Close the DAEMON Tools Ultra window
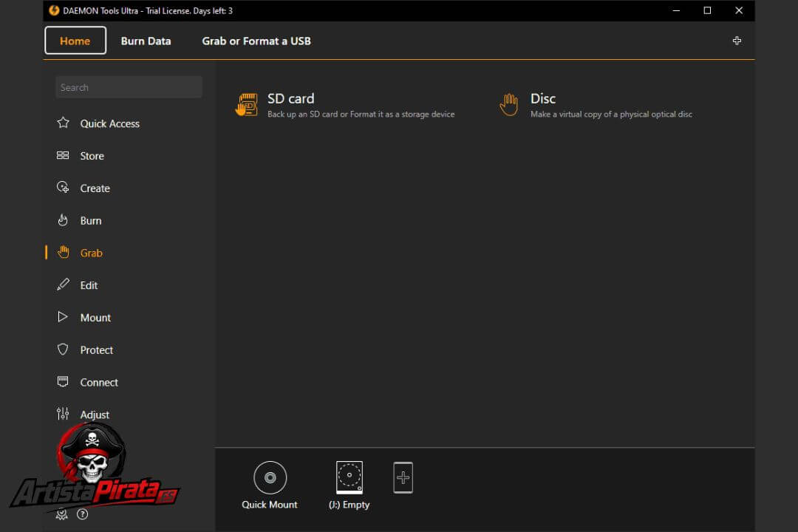 pyautogui.click(x=739, y=10)
